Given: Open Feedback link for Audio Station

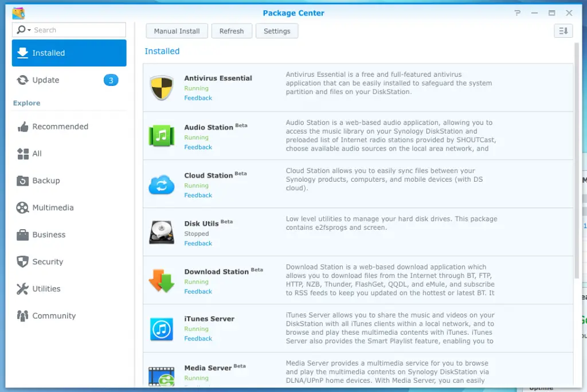Looking at the screenshot, I should tap(198, 147).
